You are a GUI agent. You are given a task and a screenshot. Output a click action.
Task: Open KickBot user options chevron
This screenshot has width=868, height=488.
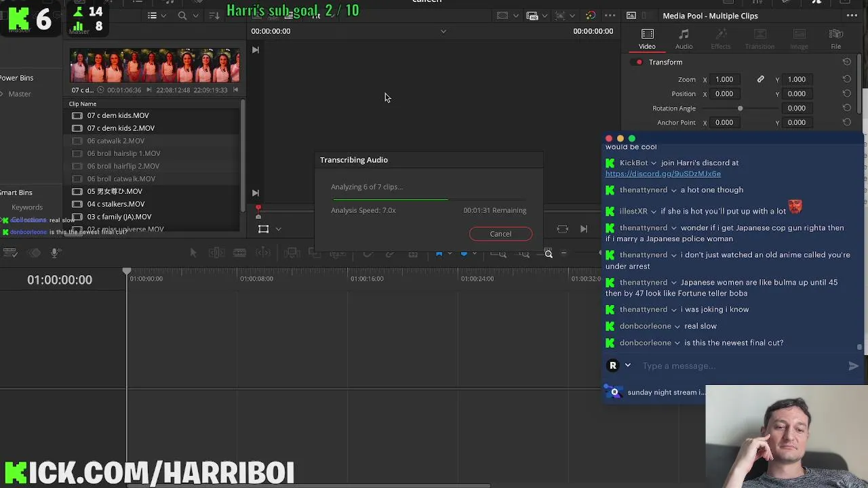(x=654, y=163)
